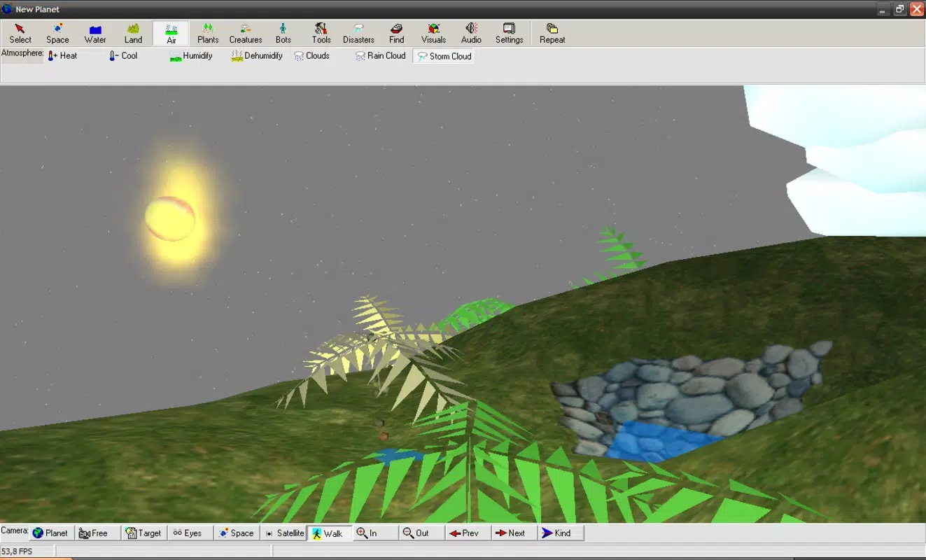
Task: Toggle the Walk camera mode
Action: point(329,533)
